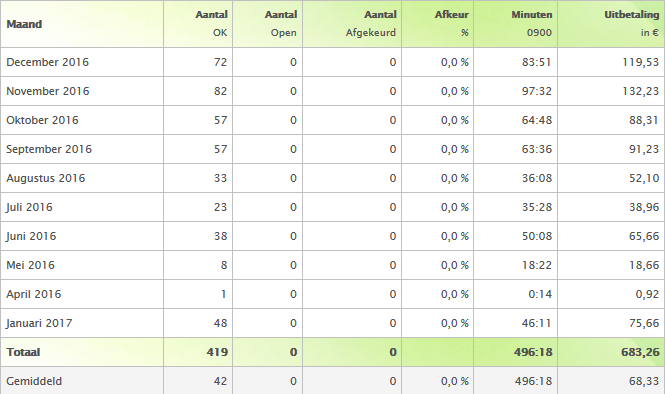The height and width of the screenshot is (394, 665).
Task: Click the Aantal OK column header
Action: tap(198, 24)
